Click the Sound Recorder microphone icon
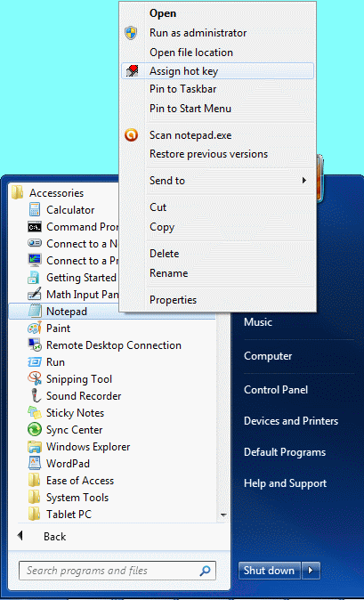 (36, 395)
